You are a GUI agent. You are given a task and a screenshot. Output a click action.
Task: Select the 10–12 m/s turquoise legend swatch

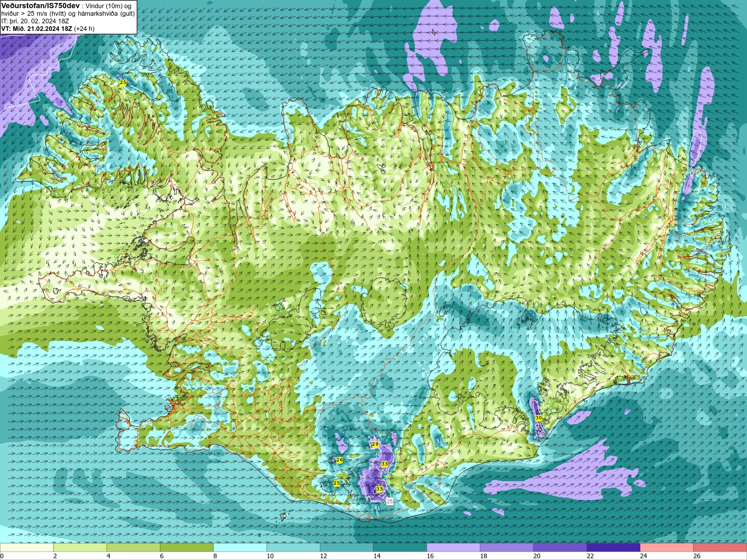293,548
